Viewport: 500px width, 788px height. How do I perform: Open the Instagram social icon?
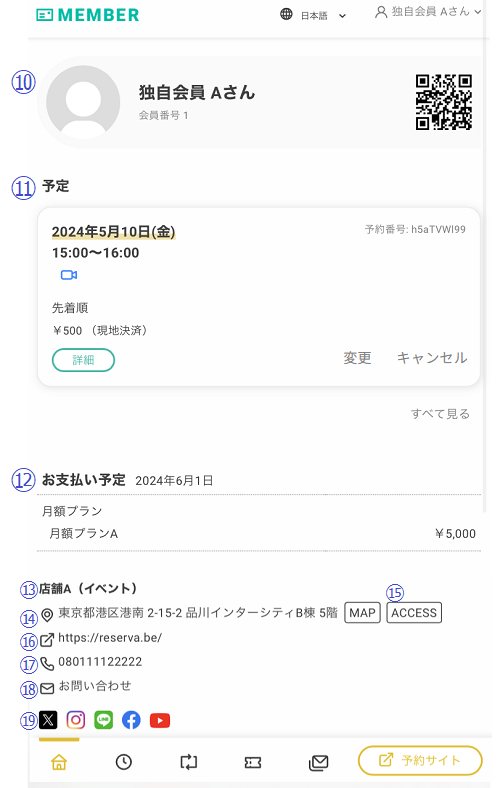tap(76, 720)
